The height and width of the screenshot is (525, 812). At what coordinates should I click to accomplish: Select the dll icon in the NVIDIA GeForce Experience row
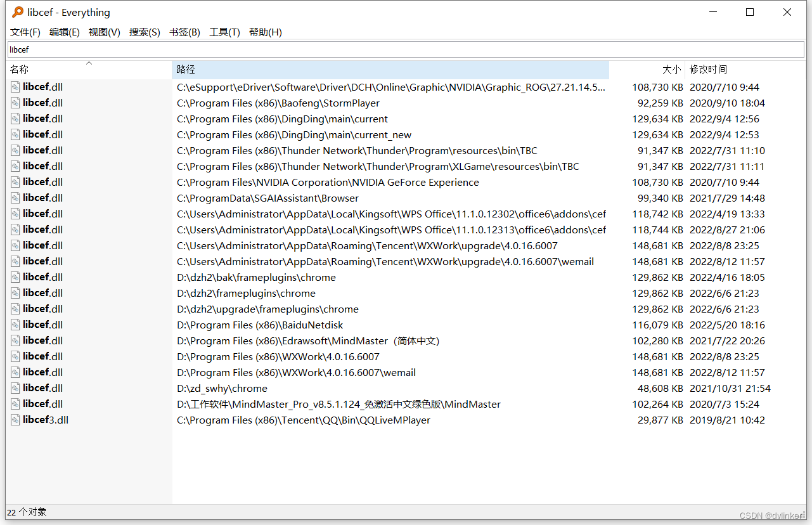(x=15, y=182)
